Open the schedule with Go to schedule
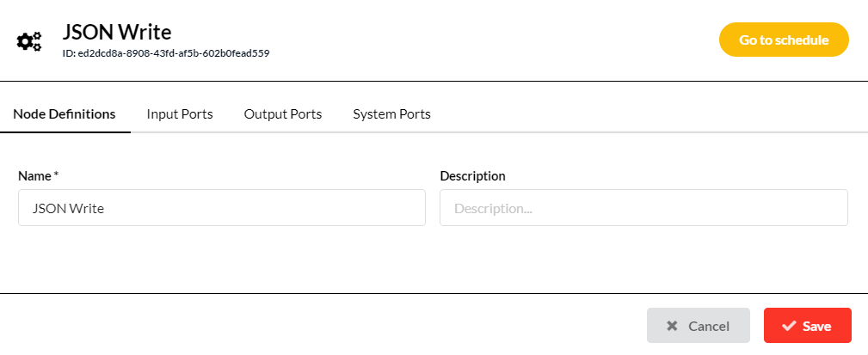868x355 pixels. click(x=784, y=40)
